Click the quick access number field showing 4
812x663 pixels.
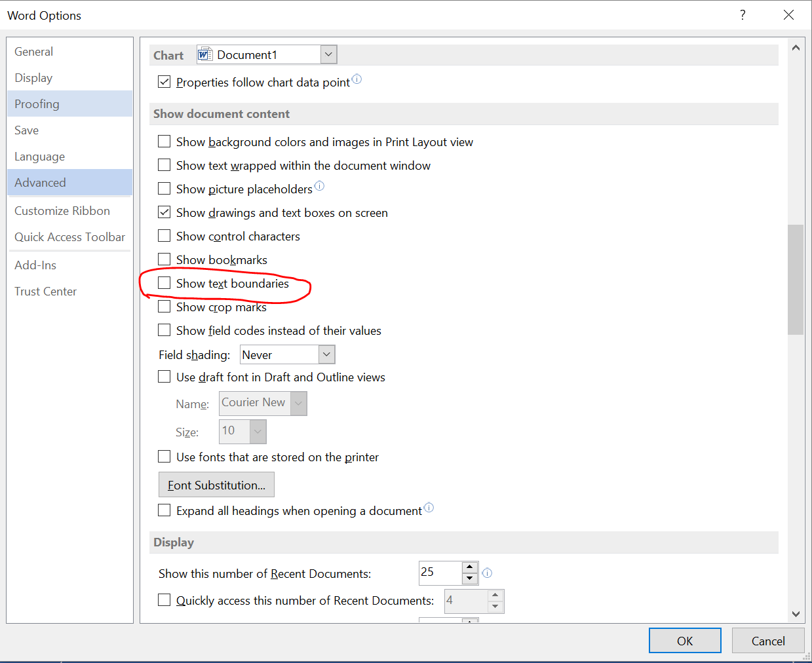466,601
